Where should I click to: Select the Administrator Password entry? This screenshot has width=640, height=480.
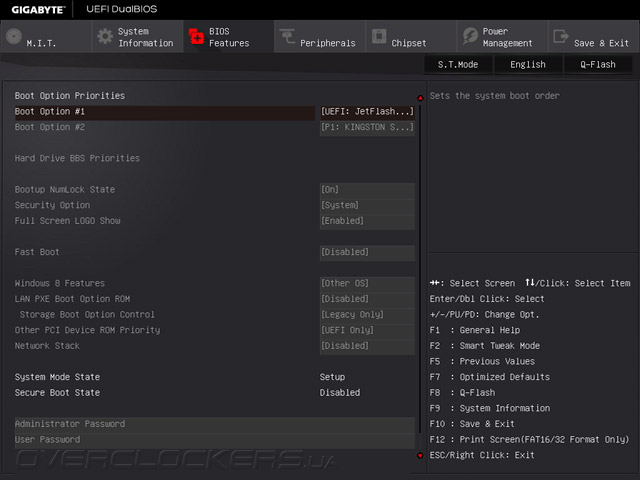pos(215,424)
